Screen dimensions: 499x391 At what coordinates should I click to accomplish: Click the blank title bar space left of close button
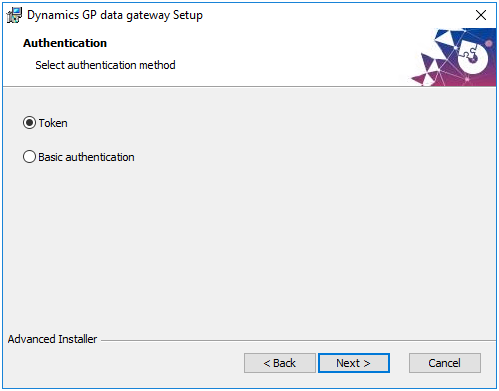(x=337, y=15)
